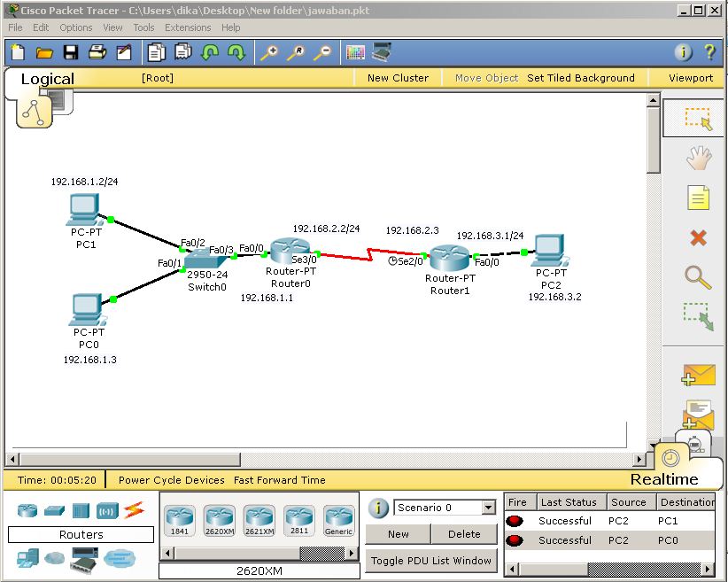Zoom in with plus magnifier icon
The width and height of the screenshot is (728, 582).
(x=269, y=52)
